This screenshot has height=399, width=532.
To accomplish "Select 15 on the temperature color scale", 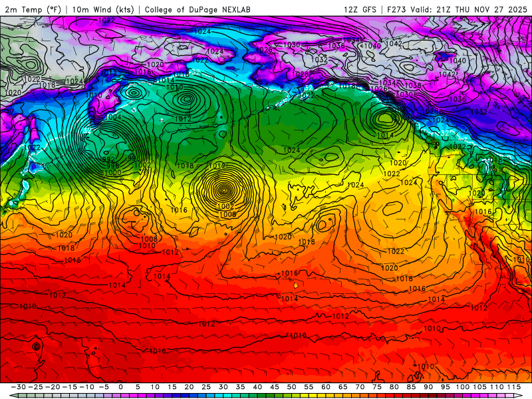I will coord(172,387).
